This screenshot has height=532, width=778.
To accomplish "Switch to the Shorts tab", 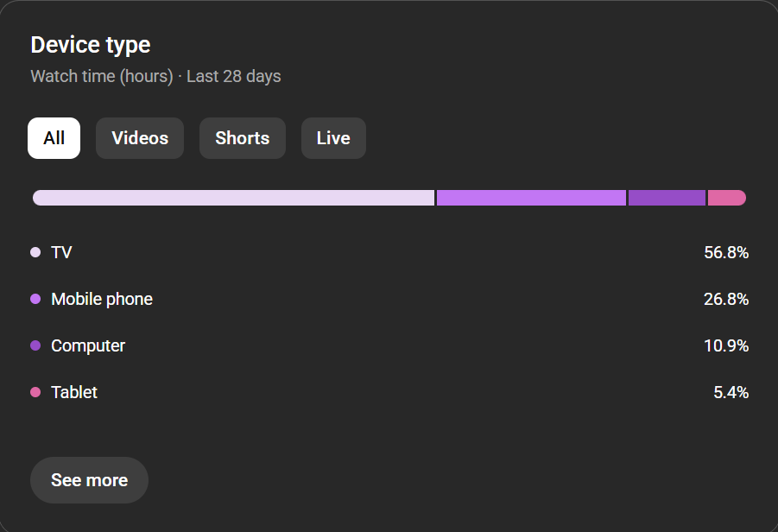I will (242, 137).
